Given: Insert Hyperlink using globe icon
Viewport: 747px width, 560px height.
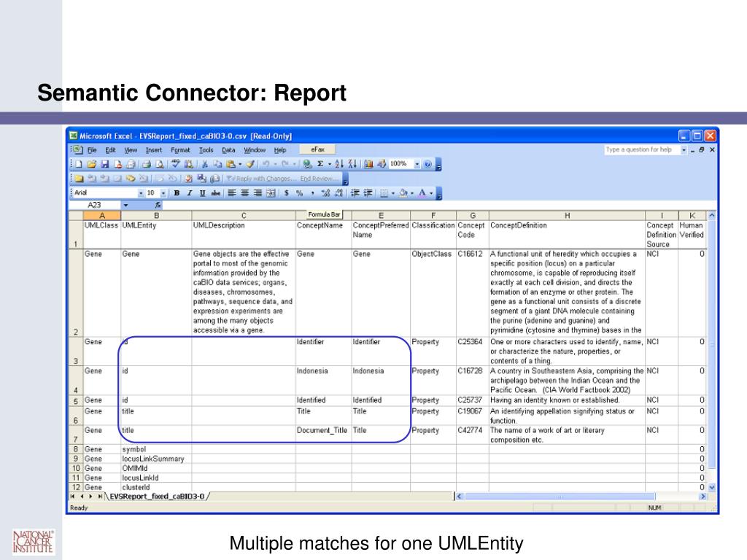Looking at the screenshot, I should 307,164.
